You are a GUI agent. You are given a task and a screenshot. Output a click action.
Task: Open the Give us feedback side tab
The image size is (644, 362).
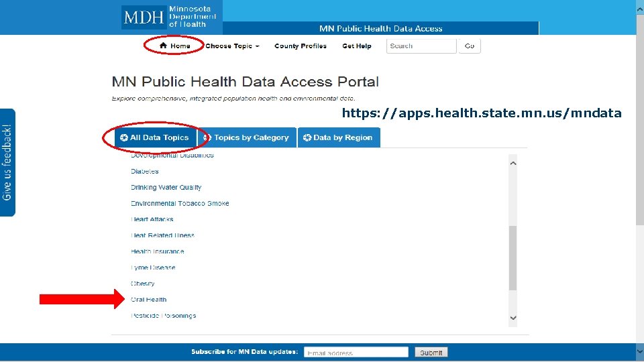click(x=7, y=162)
